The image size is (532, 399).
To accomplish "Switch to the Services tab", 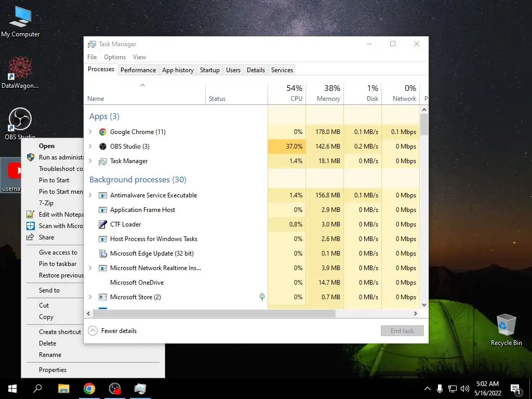I will (282, 70).
